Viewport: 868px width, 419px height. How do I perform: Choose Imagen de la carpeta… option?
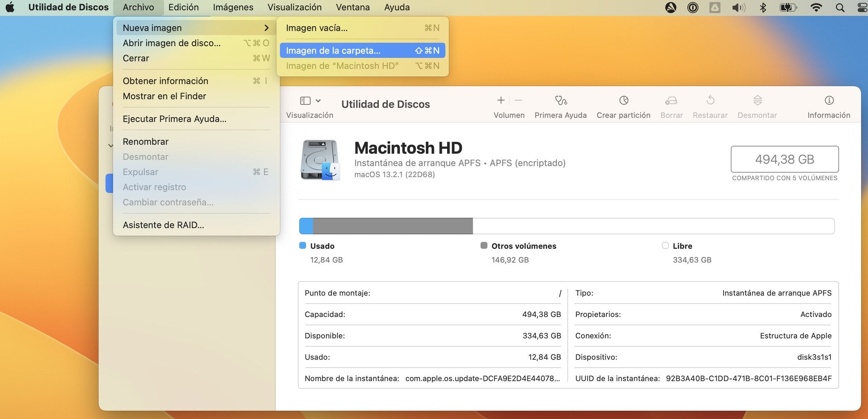pyautogui.click(x=362, y=51)
